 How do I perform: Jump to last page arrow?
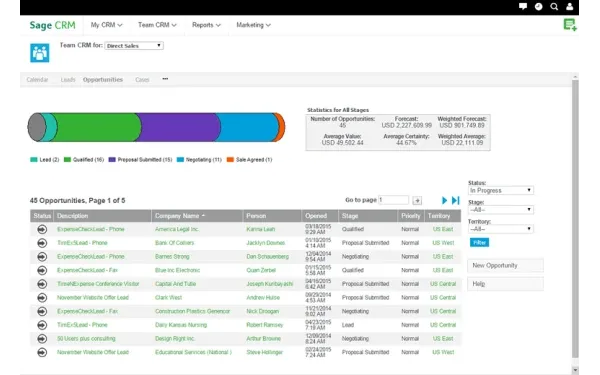click(x=455, y=201)
